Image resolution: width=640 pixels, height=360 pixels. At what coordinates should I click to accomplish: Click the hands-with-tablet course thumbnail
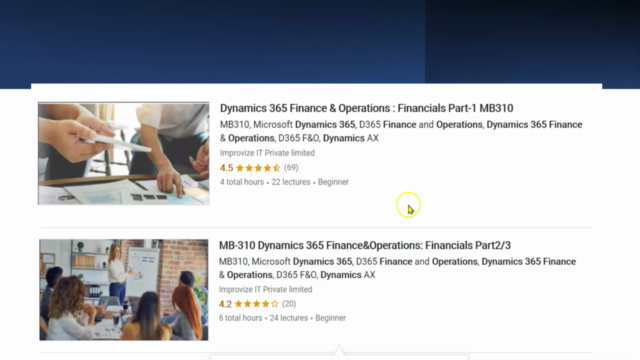(124, 153)
